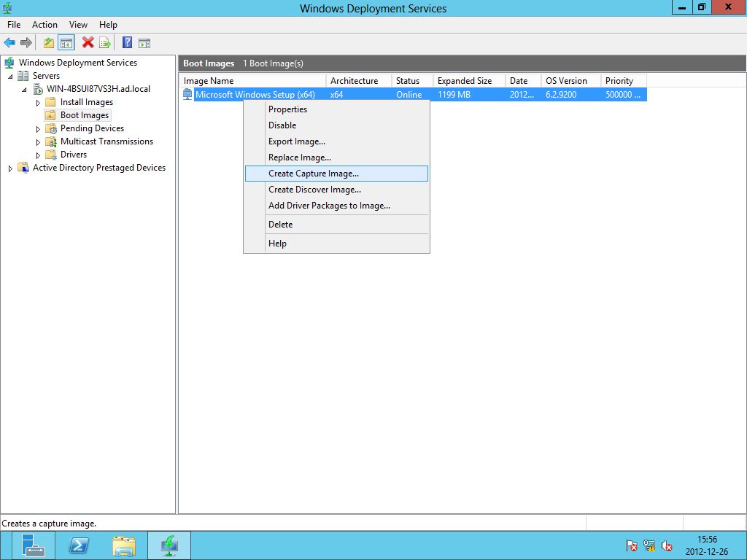The image size is (747, 560).
Task: Open the File menu
Action: (14, 25)
